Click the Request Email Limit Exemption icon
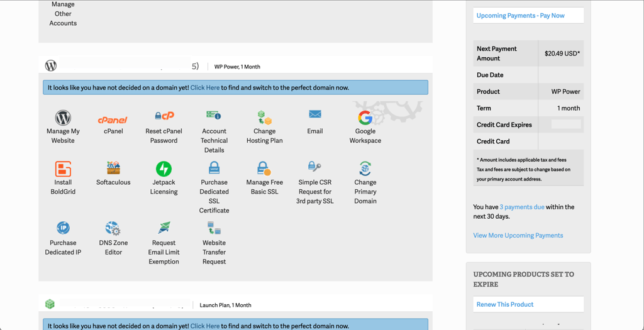The image size is (644, 330). (164, 228)
